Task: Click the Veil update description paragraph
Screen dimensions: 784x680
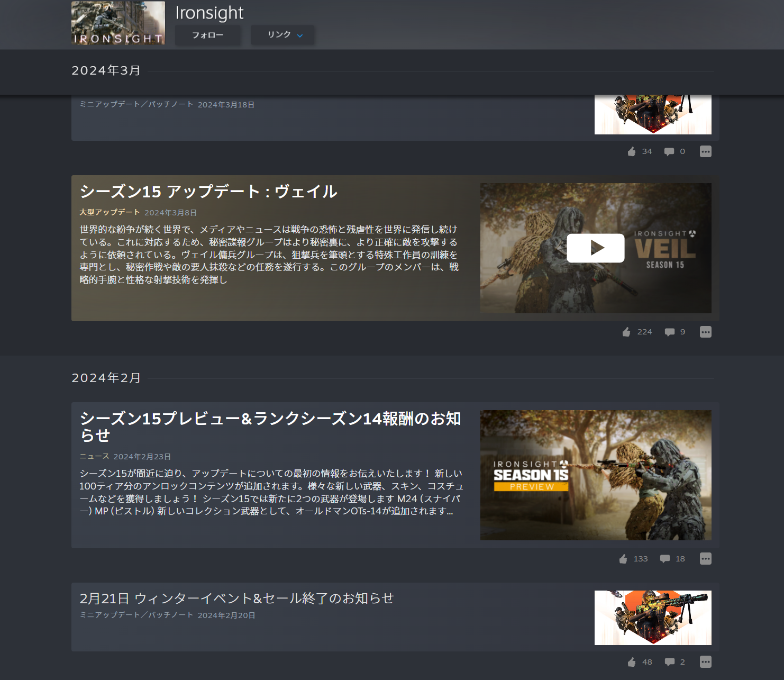Action: tap(269, 255)
